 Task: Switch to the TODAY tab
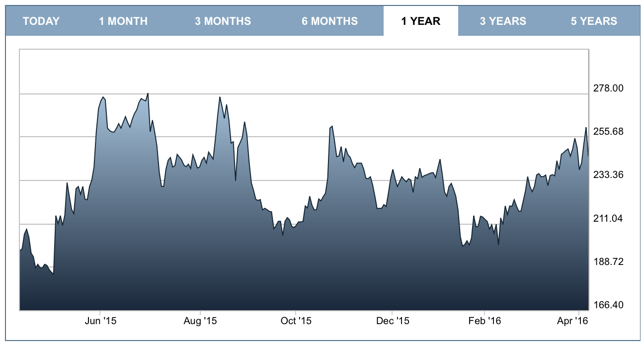[x=41, y=21]
